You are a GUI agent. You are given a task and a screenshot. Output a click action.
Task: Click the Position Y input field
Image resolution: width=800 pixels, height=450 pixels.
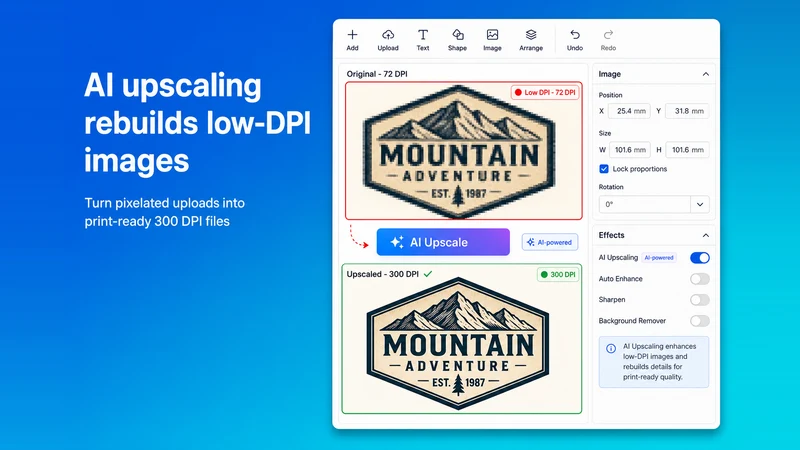tap(687, 111)
